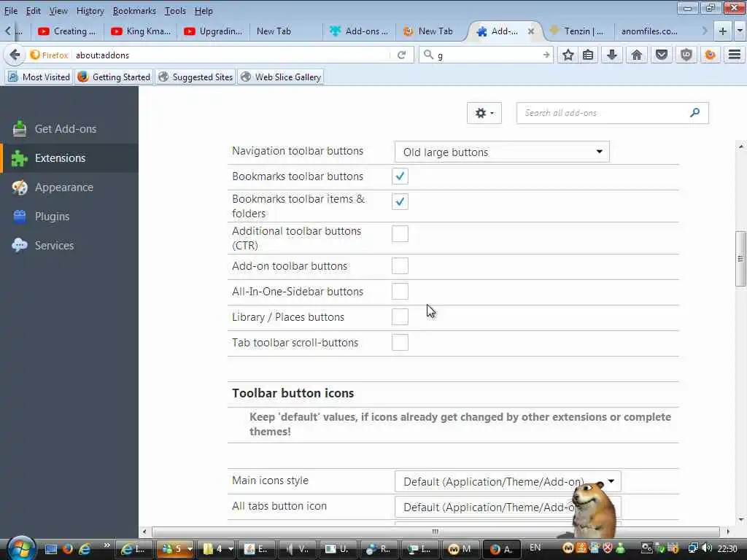
Task: Open the View menu
Action: pos(58,10)
